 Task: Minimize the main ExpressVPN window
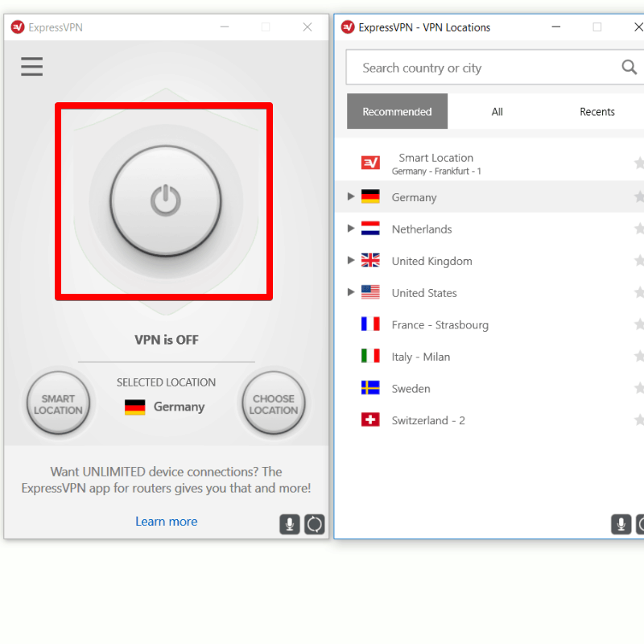click(x=225, y=27)
